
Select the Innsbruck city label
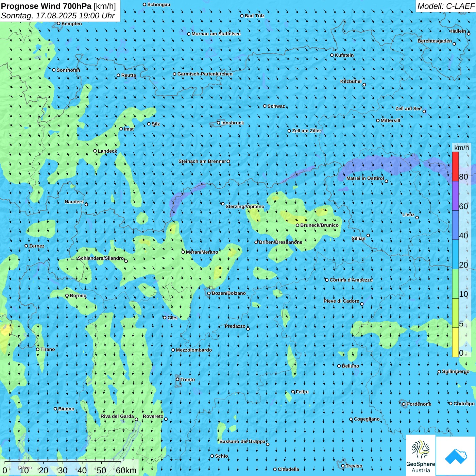point(233,123)
